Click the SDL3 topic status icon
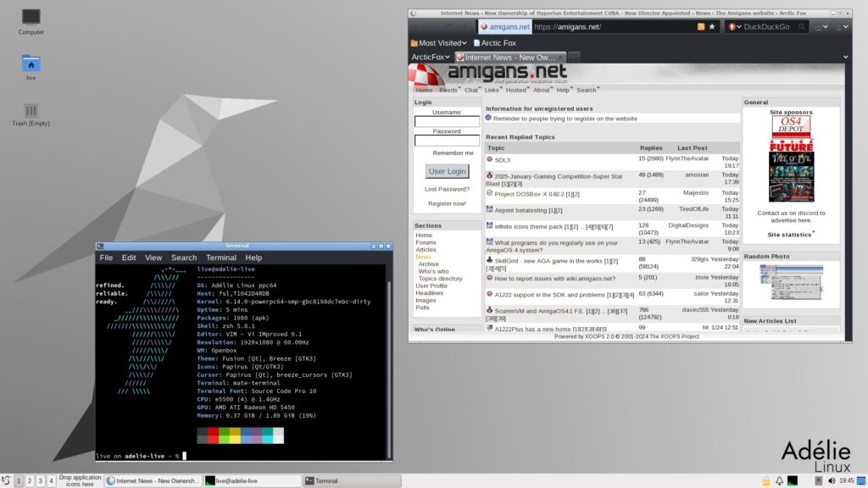This screenshot has width=868, height=488. tap(489, 159)
